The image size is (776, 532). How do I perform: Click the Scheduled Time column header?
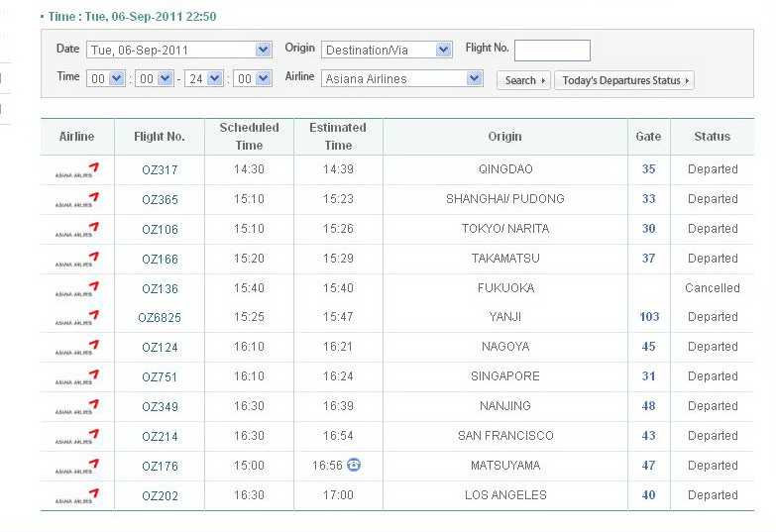click(249, 136)
